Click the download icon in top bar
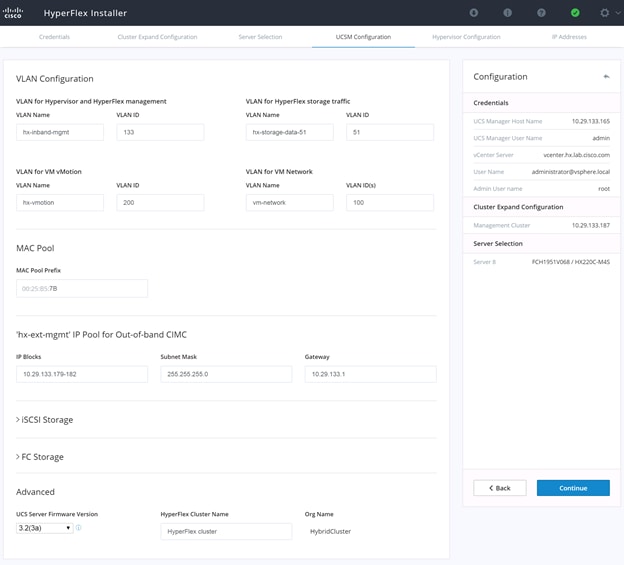The image size is (624, 565). coord(474,13)
